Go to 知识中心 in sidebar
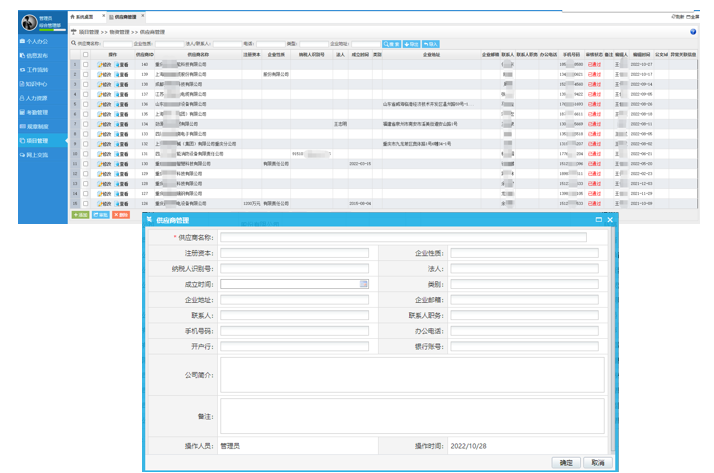Viewport: 714px width, 473px height. coord(36,84)
